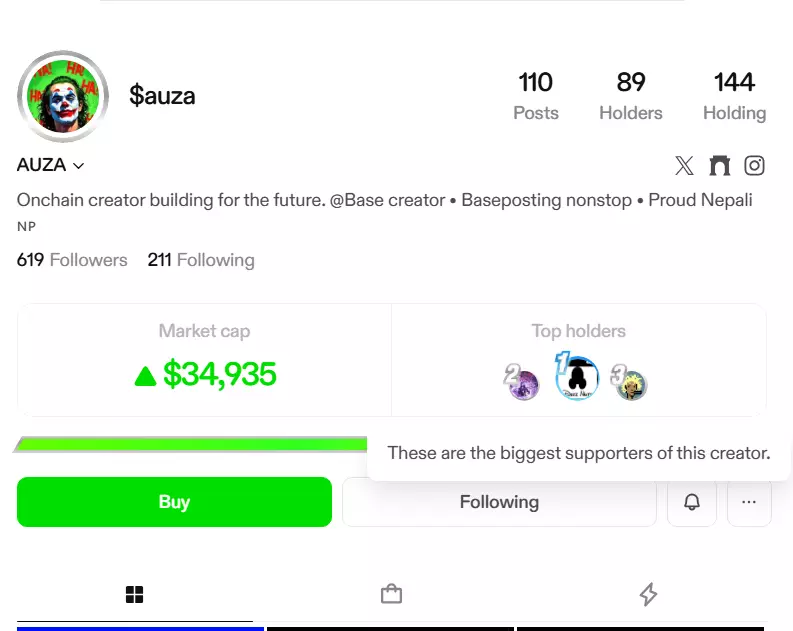Screen dimensions: 793x631
Task: View the #3 top holder avatar
Action: coord(630,384)
